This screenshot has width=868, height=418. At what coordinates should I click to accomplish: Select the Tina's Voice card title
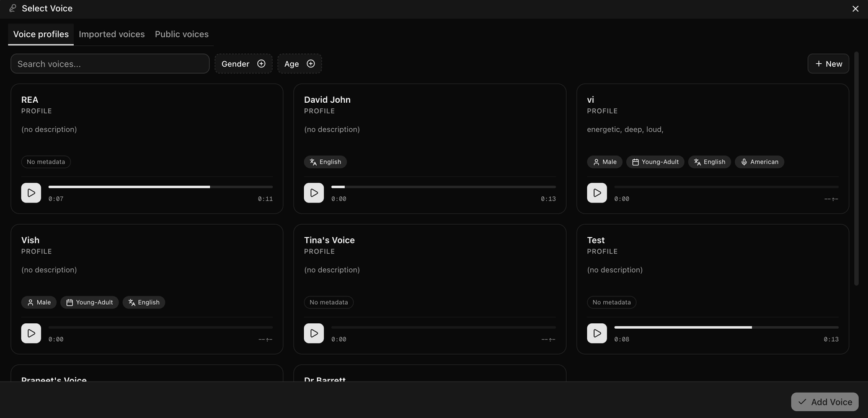[329, 240]
